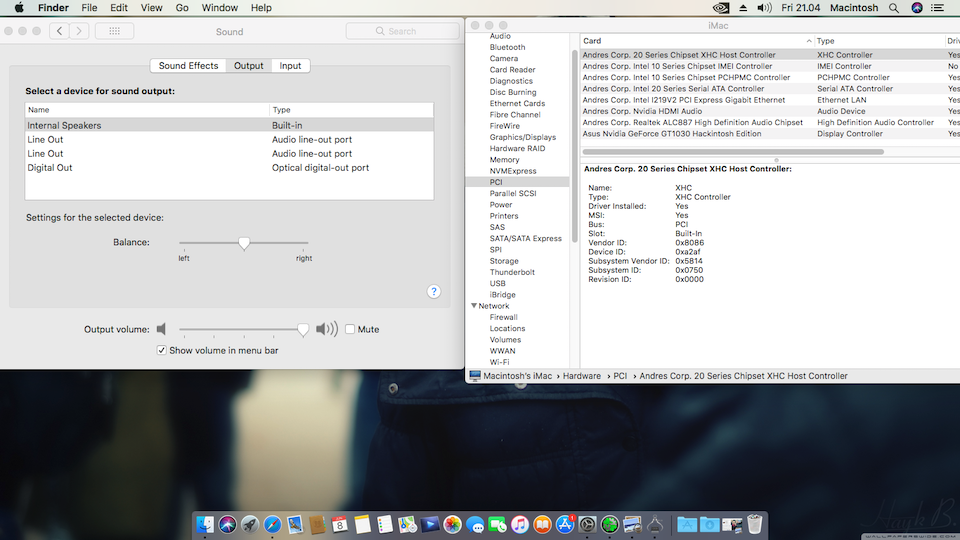This screenshot has height=540, width=960.
Task: Open the Go menu
Action: point(182,8)
